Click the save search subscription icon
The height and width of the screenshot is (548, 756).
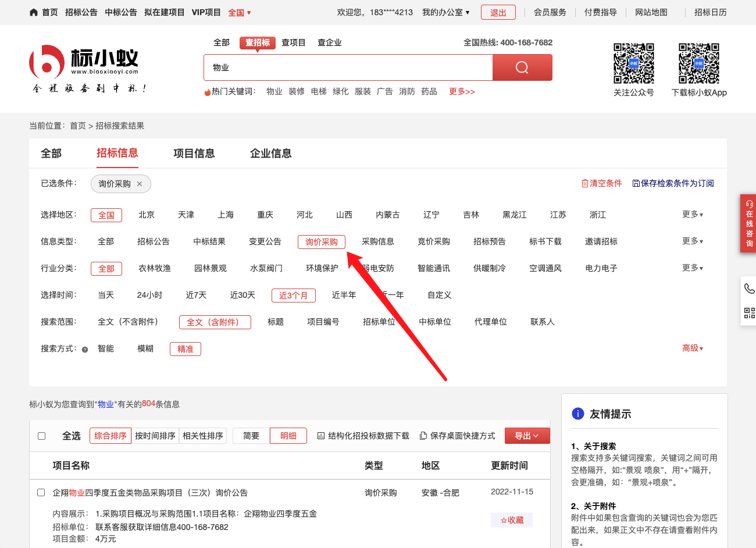tap(636, 183)
